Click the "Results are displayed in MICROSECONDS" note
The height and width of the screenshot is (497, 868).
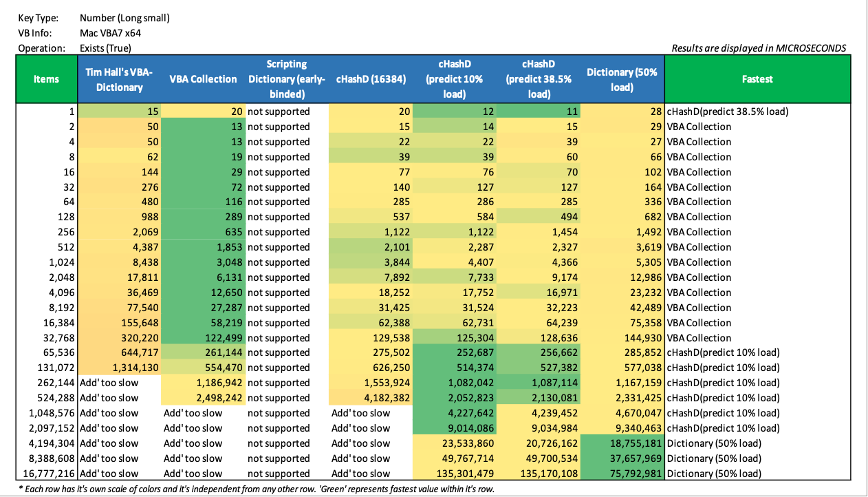coord(759,48)
